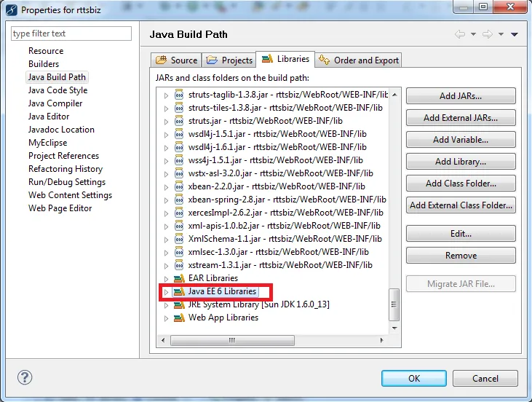This screenshot has height=402, width=532.
Task: Click the jar icon of wss4j-1.5.1.jar
Action: click(x=179, y=160)
